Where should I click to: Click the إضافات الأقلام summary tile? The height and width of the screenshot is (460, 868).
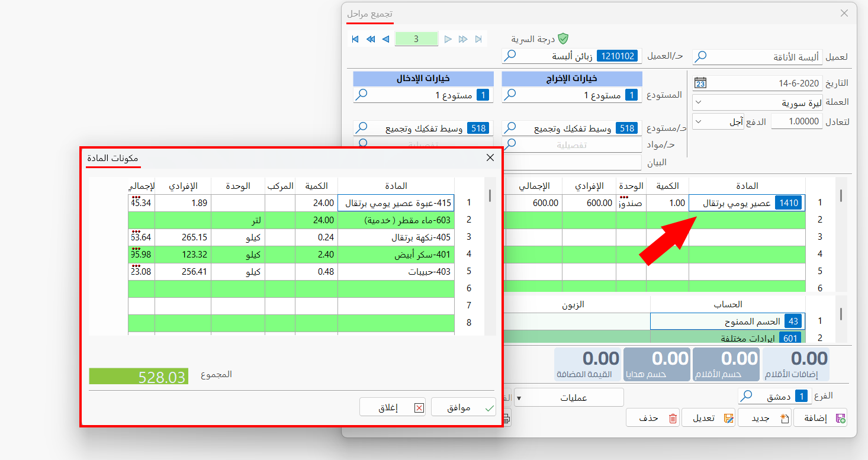796,364
